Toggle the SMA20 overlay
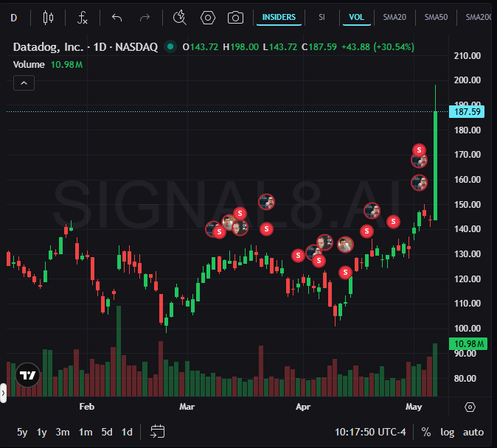This screenshot has height=448, width=497. [395, 17]
